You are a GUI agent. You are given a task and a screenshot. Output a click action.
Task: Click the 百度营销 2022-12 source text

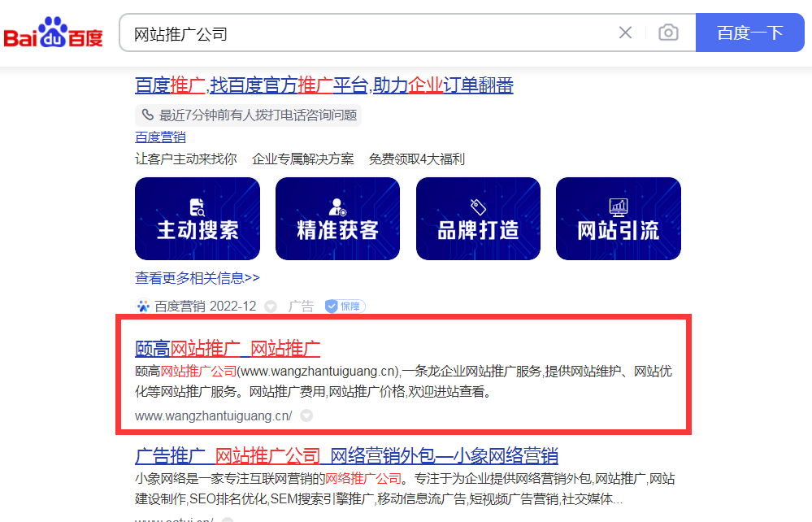coord(205,306)
